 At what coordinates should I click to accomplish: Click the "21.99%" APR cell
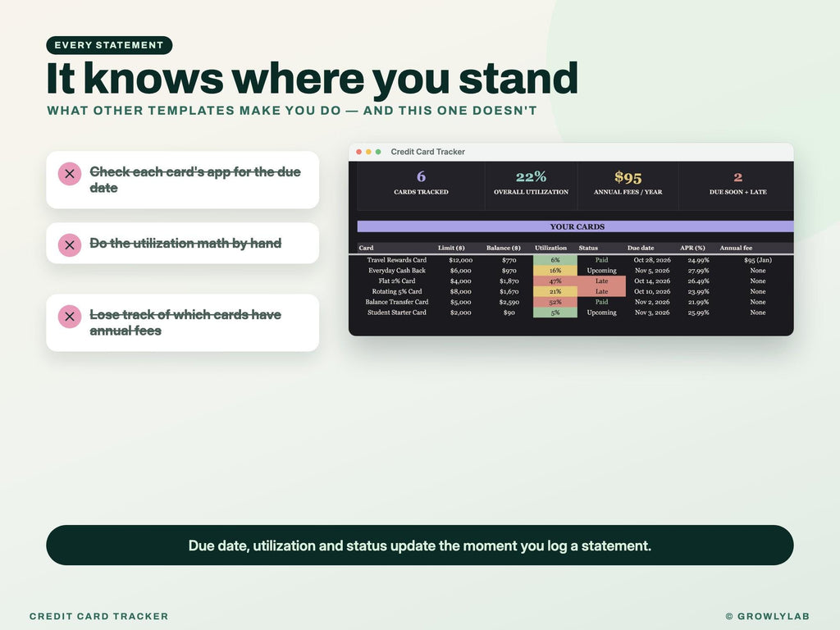tap(699, 302)
